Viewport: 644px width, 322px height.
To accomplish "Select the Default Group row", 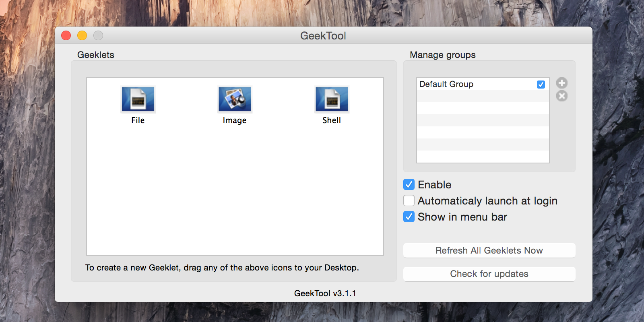I will [483, 84].
